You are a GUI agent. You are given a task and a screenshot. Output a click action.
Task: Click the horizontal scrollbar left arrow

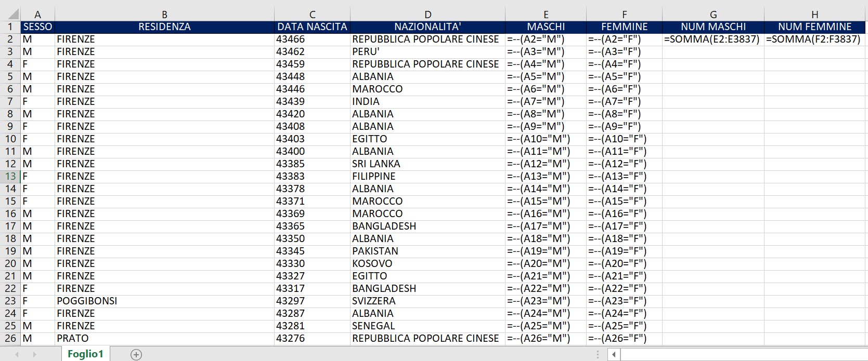(x=614, y=355)
